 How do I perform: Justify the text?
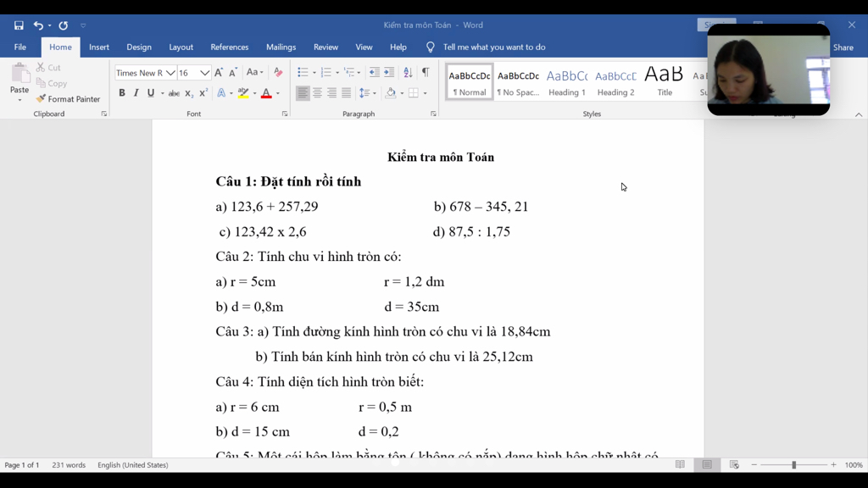click(346, 93)
